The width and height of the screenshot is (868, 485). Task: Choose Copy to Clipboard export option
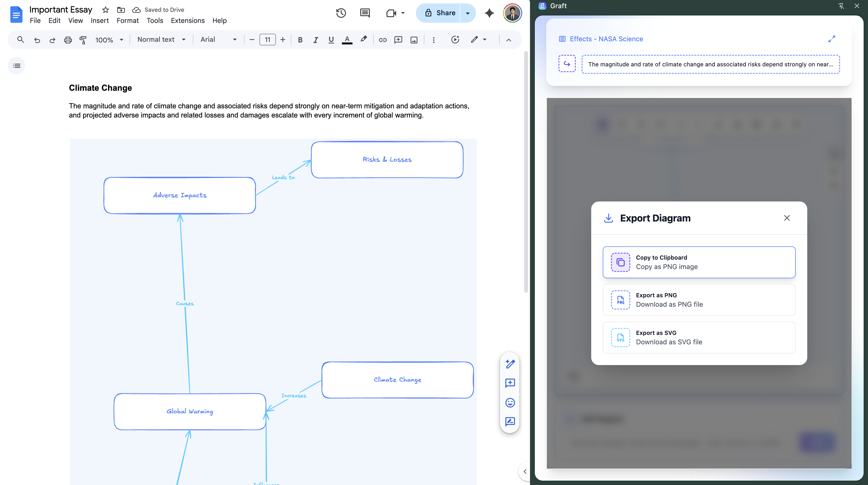(698, 262)
